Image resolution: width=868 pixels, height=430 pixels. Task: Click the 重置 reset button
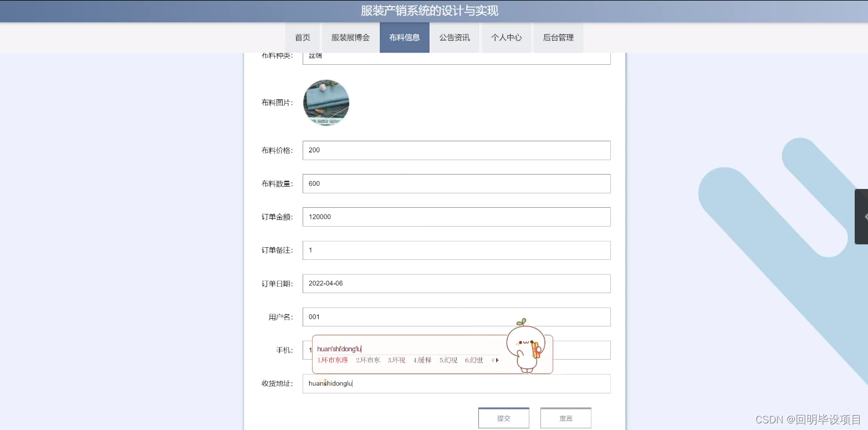[565, 418]
